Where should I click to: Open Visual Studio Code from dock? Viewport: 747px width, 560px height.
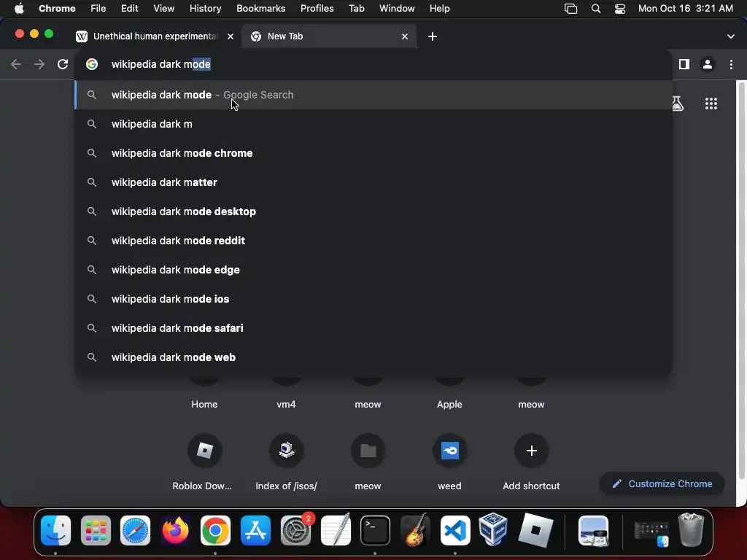click(455, 530)
